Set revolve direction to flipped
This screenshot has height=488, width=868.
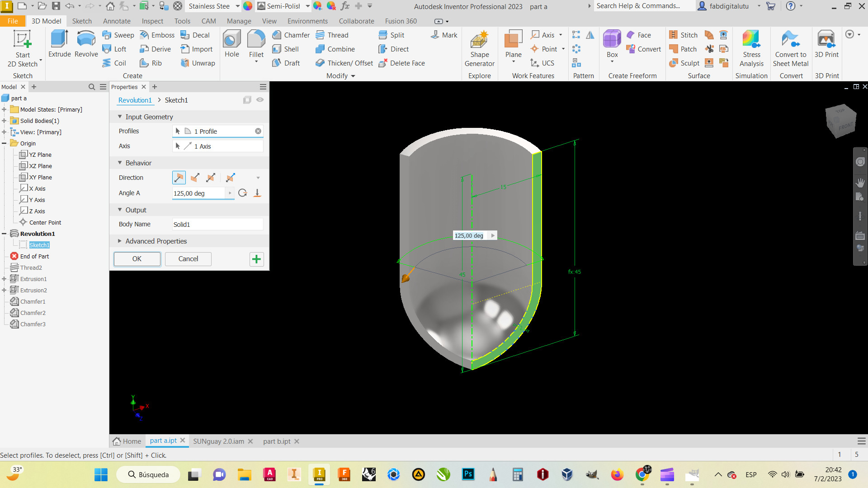tap(195, 178)
